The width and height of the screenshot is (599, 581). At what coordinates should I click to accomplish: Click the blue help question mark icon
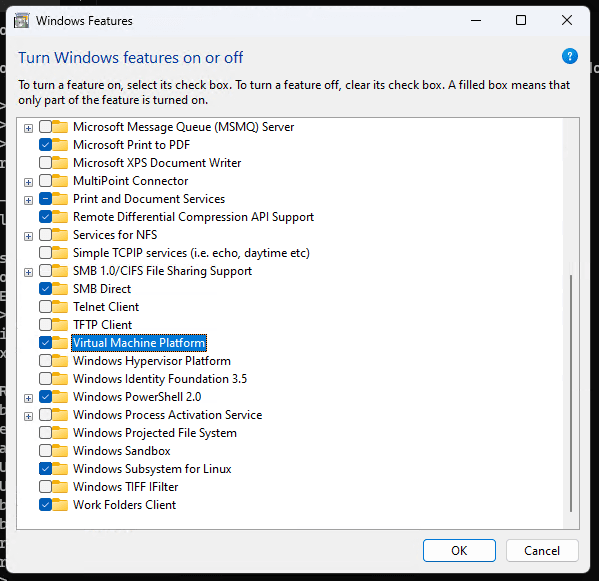[x=569, y=57]
